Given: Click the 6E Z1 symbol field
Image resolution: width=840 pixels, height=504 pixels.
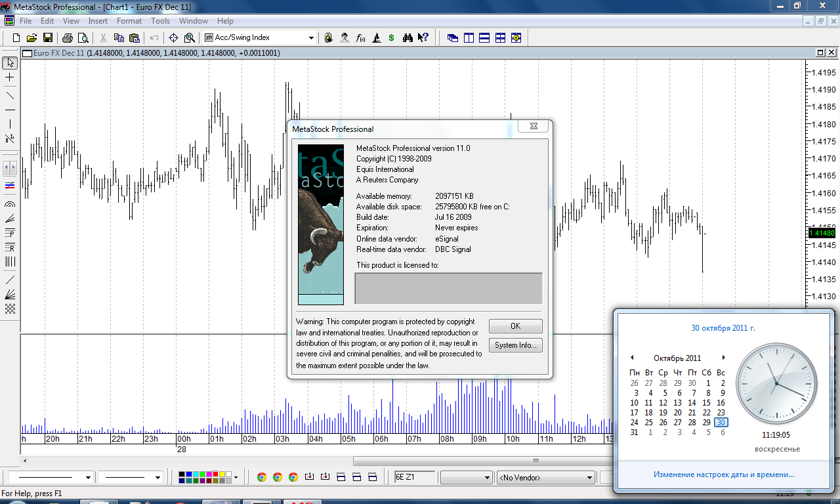Looking at the screenshot, I should pyautogui.click(x=414, y=477).
